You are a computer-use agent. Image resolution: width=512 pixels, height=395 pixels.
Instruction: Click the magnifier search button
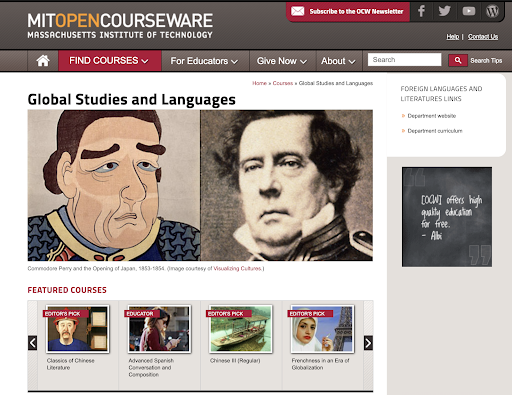tap(458, 60)
